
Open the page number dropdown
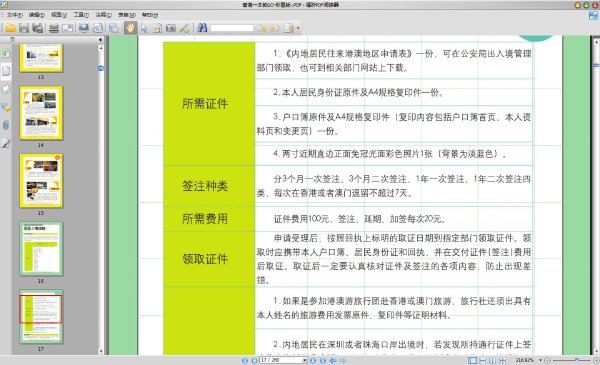(305, 360)
